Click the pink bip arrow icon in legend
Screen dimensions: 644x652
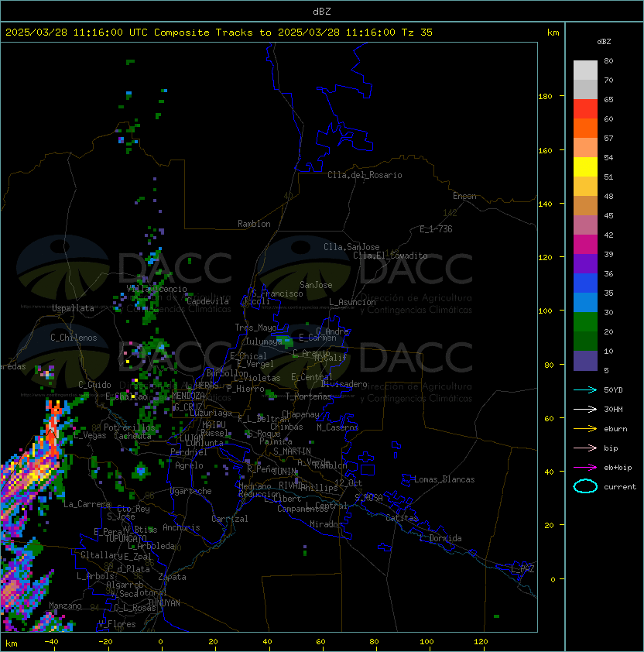click(x=585, y=448)
